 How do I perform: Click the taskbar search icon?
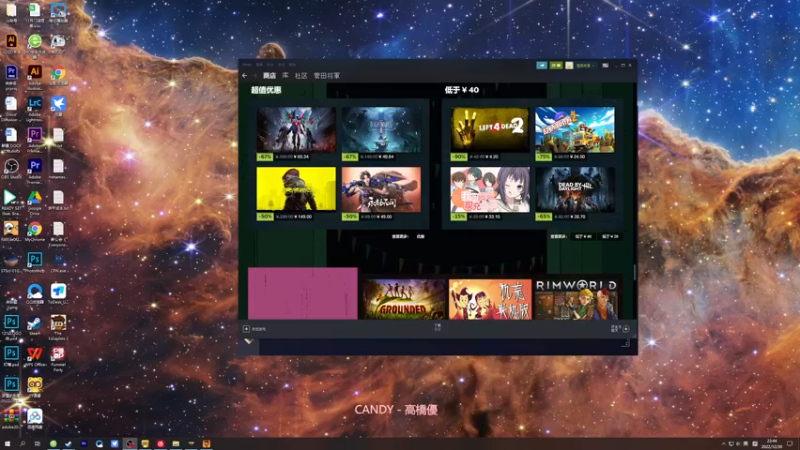pos(22,444)
